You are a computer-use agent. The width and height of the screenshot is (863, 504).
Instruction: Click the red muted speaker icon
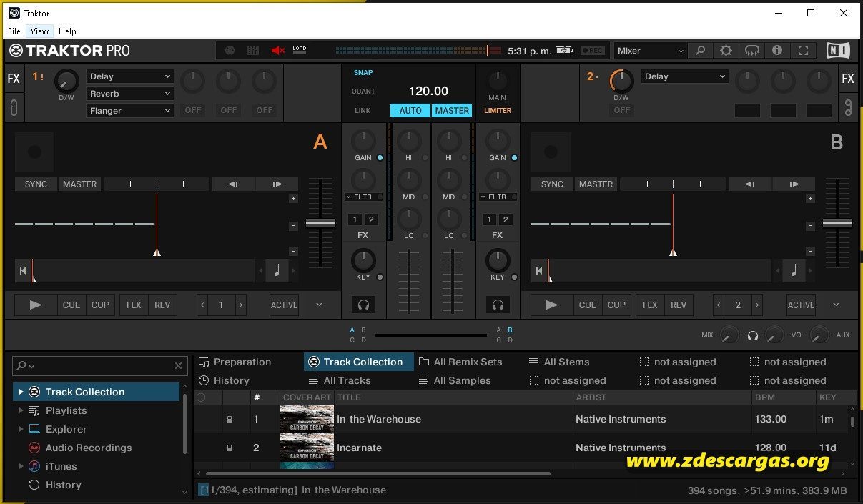pyautogui.click(x=277, y=51)
